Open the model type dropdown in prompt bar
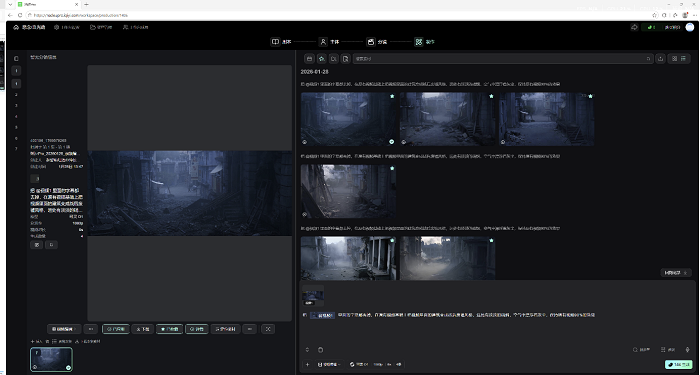The height and width of the screenshot is (375, 700). tap(329, 364)
